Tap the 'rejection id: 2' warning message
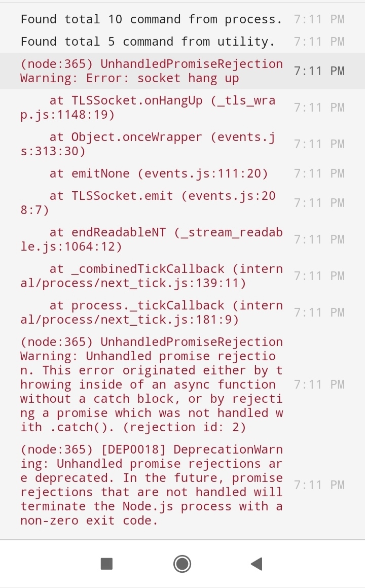The image size is (365, 588). point(152,385)
